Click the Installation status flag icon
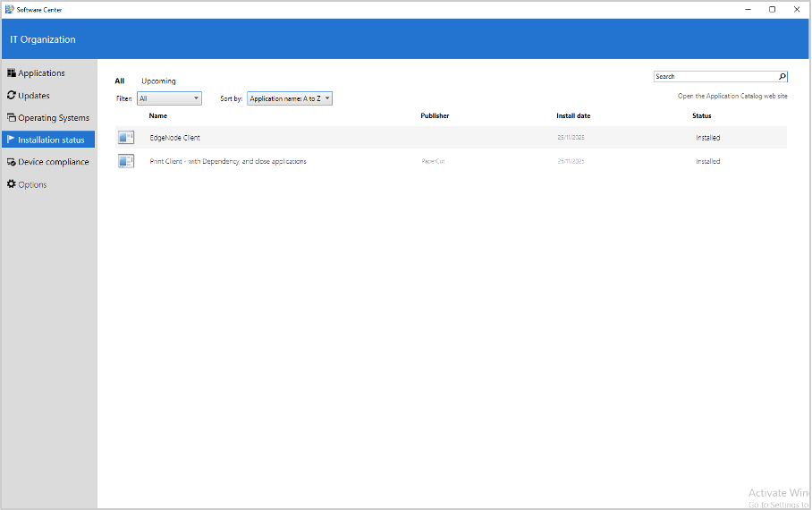Viewport: 812px width, 510px height. [12, 140]
